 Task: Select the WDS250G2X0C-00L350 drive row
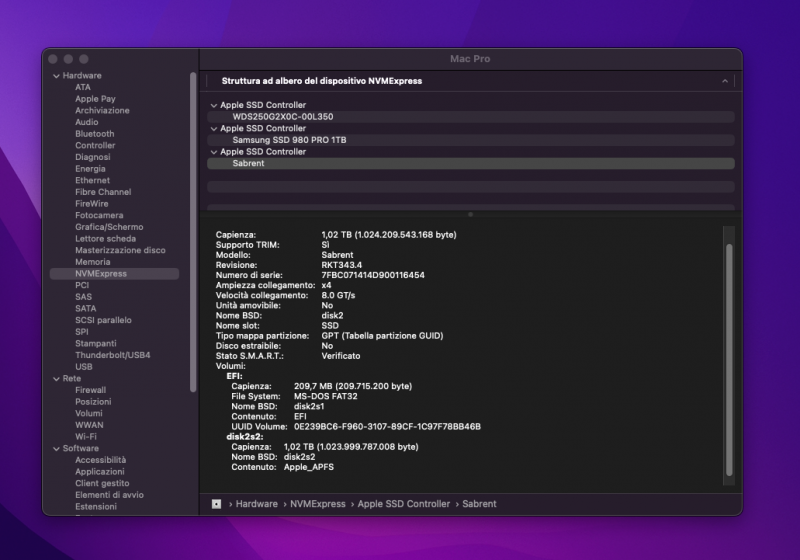282,117
